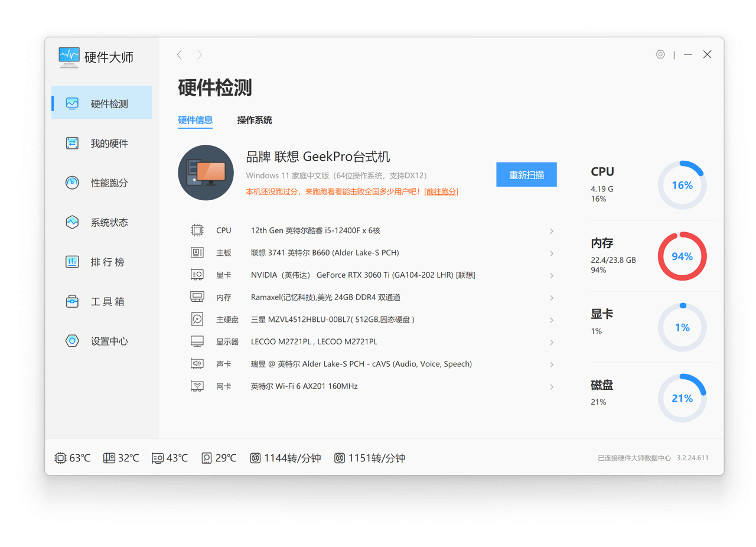Expand the CPU row details chevron
The height and width of the screenshot is (547, 756).
pos(551,231)
